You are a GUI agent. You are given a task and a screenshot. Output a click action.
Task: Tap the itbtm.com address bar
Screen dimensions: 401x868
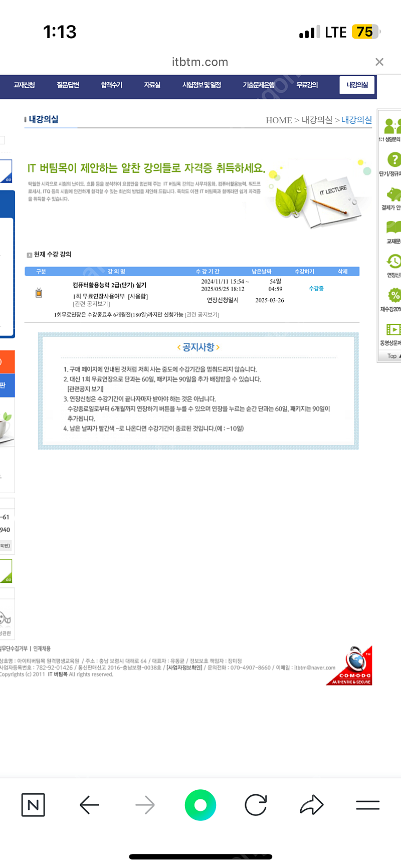point(200,62)
